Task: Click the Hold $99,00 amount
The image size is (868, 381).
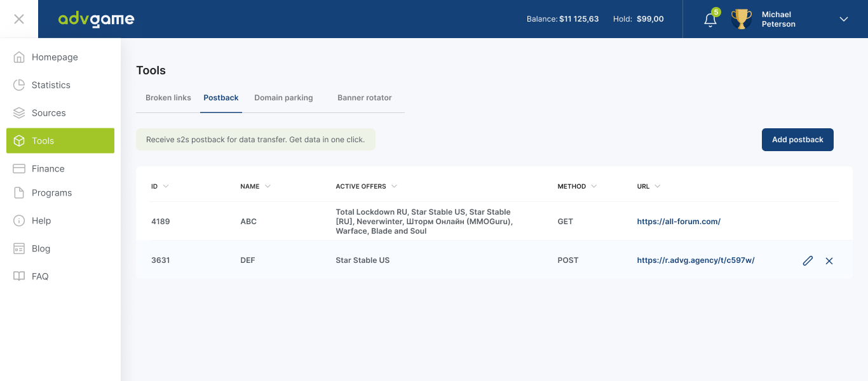Action: (650, 19)
